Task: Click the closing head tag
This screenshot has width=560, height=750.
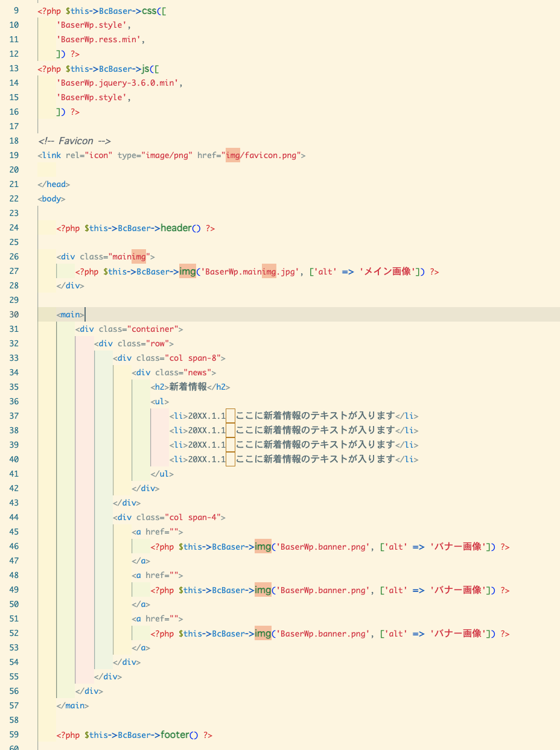Action: (54, 184)
